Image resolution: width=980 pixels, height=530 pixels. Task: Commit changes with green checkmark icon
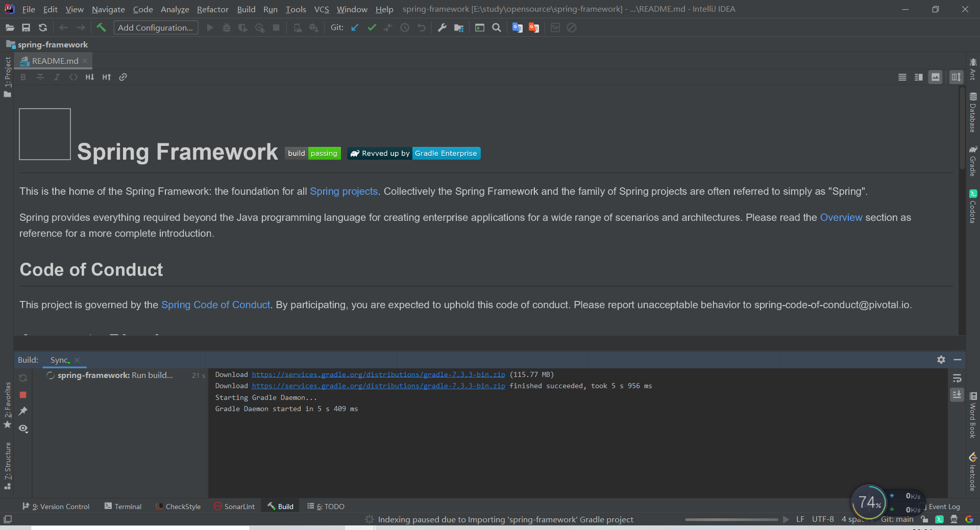(x=372, y=28)
